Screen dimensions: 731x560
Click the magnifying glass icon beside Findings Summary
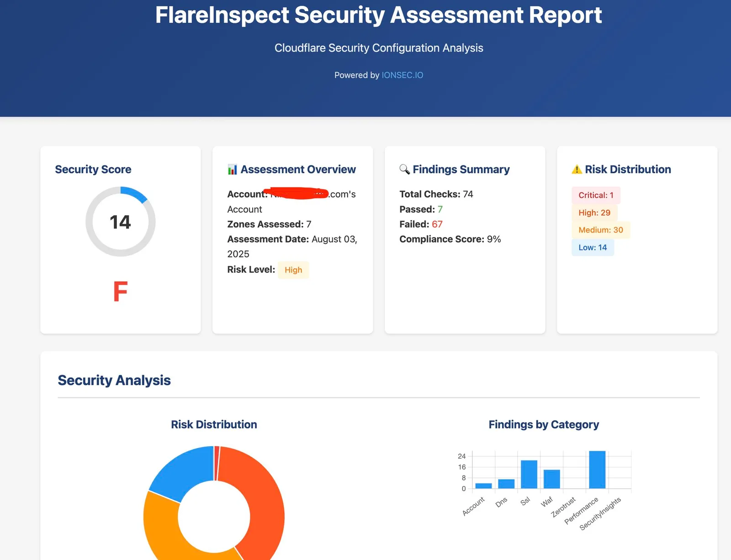click(x=404, y=169)
